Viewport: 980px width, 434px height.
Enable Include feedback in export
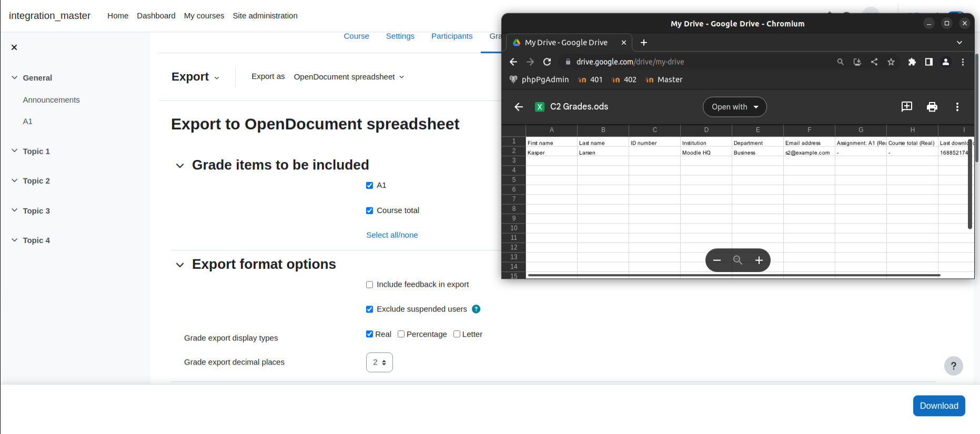tap(369, 285)
